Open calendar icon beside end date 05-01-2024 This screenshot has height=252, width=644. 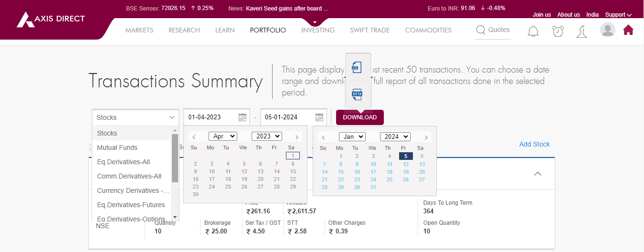tap(319, 117)
